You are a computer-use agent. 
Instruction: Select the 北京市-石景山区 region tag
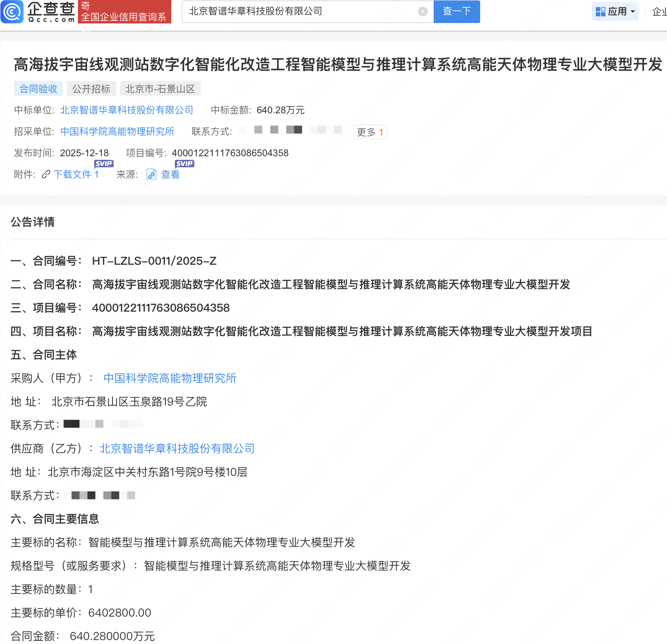click(160, 89)
